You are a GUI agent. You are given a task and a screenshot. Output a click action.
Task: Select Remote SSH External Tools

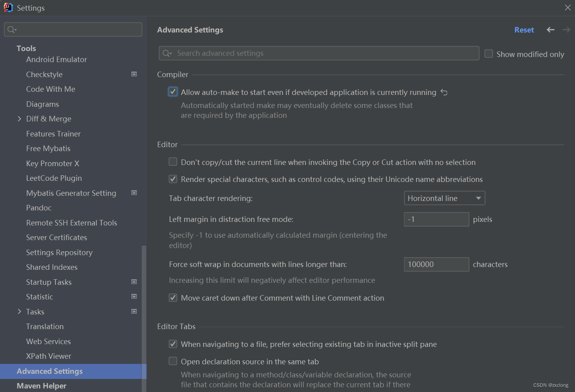point(72,223)
